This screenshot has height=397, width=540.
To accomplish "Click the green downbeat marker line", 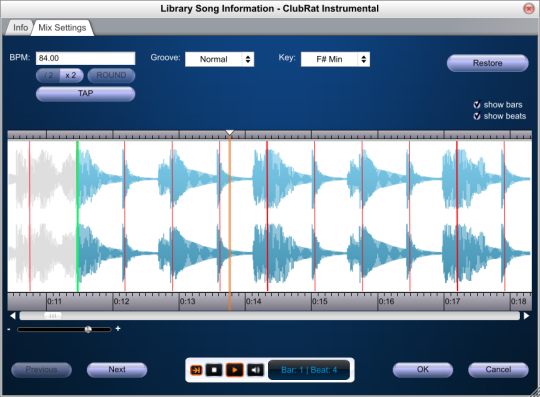I will pyautogui.click(x=78, y=216).
